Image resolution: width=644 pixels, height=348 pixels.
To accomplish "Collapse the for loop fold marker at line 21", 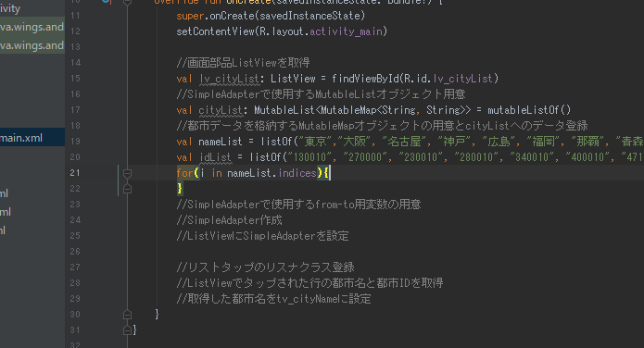I will tap(127, 174).
